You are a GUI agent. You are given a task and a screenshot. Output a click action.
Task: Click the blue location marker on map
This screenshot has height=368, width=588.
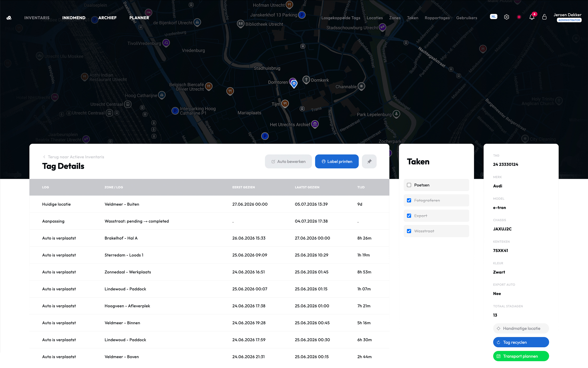(294, 84)
